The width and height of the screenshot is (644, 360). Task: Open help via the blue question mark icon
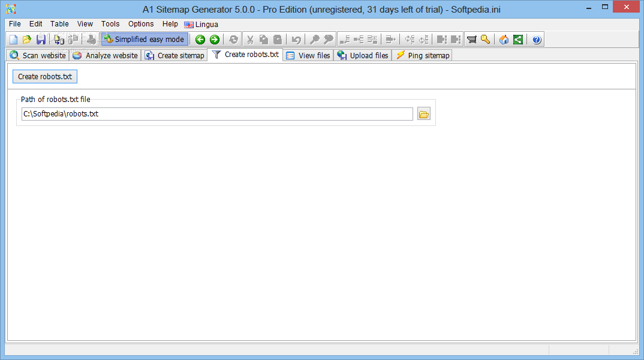click(x=537, y=40)
